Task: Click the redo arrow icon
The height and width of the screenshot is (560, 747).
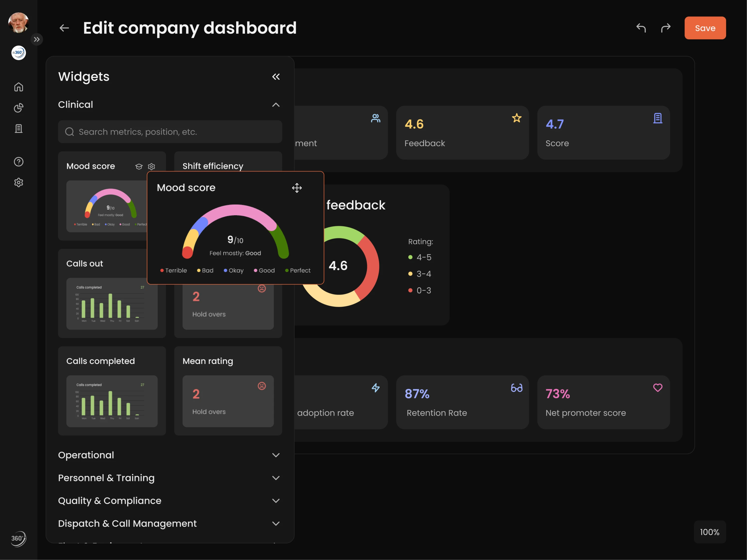Action: click(666, 28)
